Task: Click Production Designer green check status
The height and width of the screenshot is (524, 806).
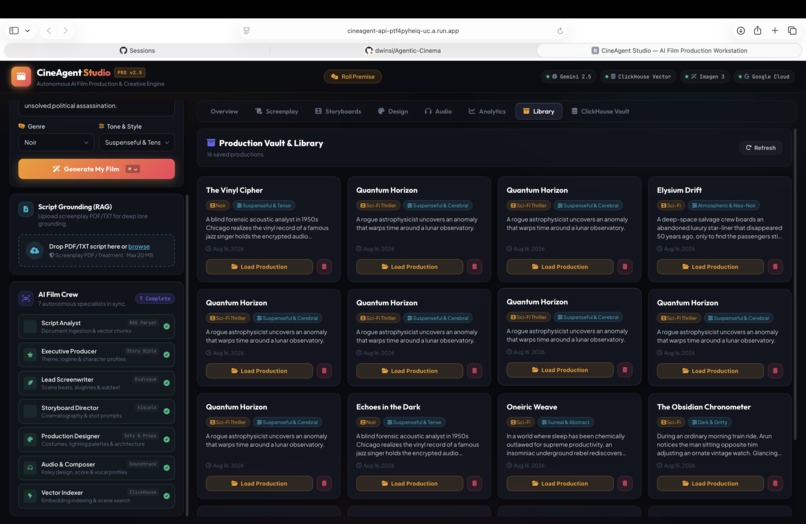Action: click(167, 440)
